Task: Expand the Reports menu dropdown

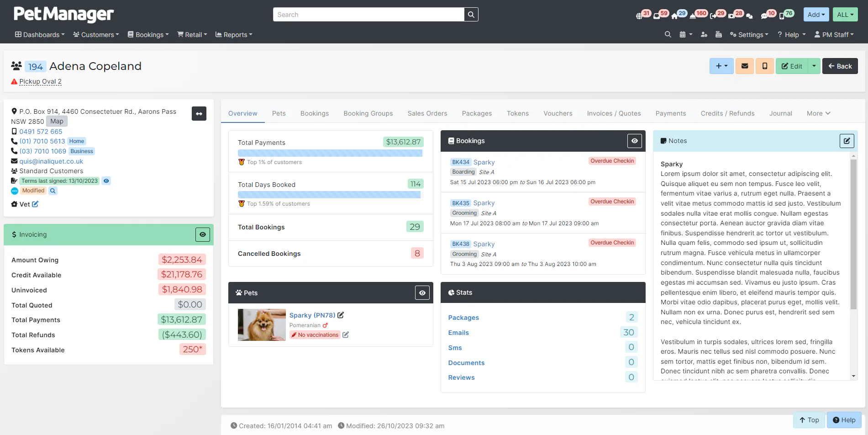Action: pyautogui.click(x=233, y=35)
